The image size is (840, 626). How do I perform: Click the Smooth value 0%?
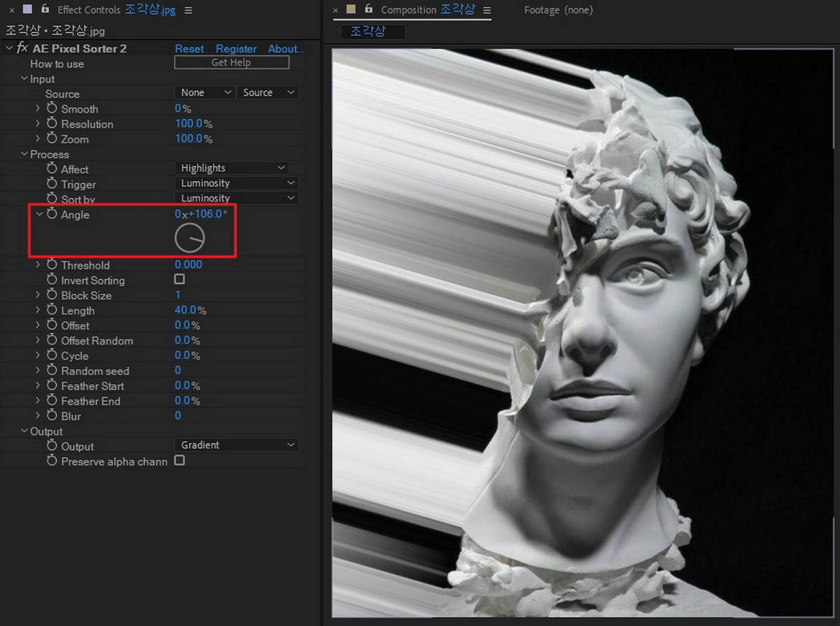point(183,108)
